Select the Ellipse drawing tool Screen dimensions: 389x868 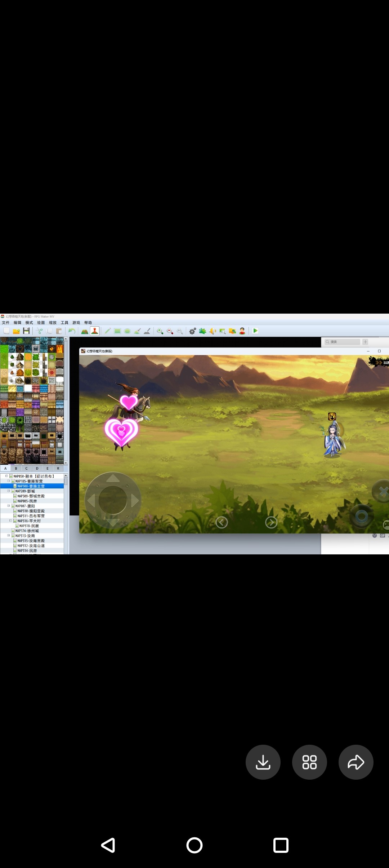click(127, 331)
